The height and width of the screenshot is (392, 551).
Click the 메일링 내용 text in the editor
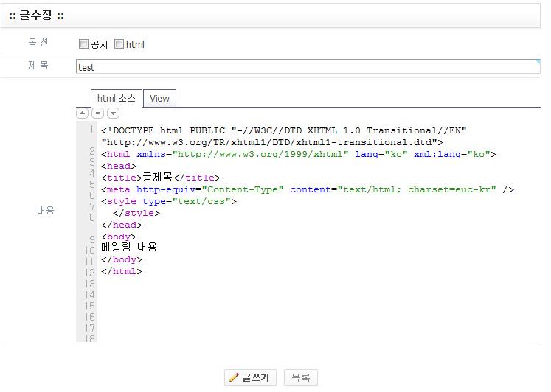click(129, 248)
